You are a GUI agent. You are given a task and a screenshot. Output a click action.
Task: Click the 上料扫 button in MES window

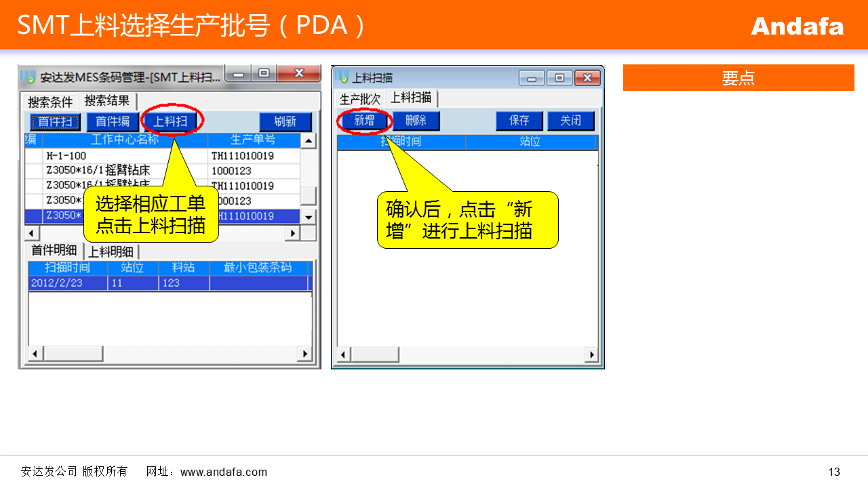coord(170,122)
